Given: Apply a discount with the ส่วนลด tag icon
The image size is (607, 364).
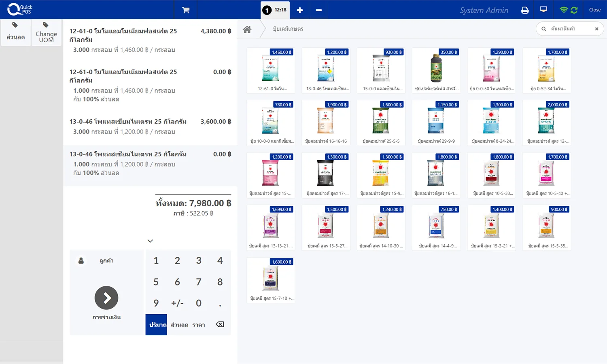Looking at the screenshot, I should pos(15,32).
